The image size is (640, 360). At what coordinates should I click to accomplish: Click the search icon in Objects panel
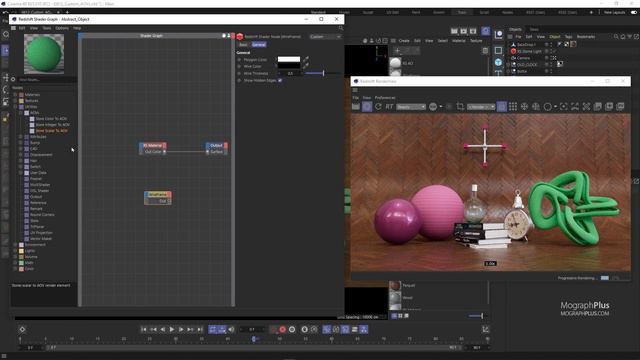616,37
